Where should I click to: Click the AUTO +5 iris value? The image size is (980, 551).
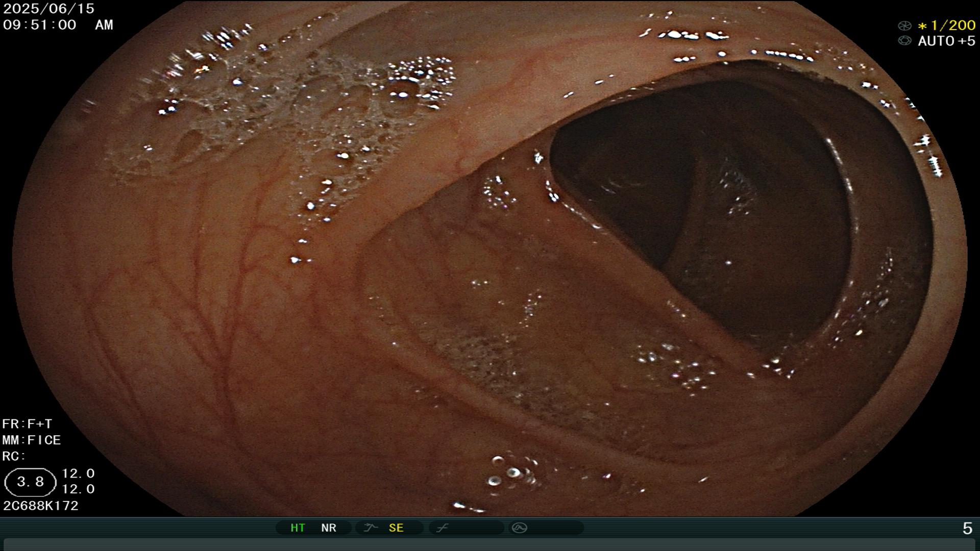click(947, 41)
